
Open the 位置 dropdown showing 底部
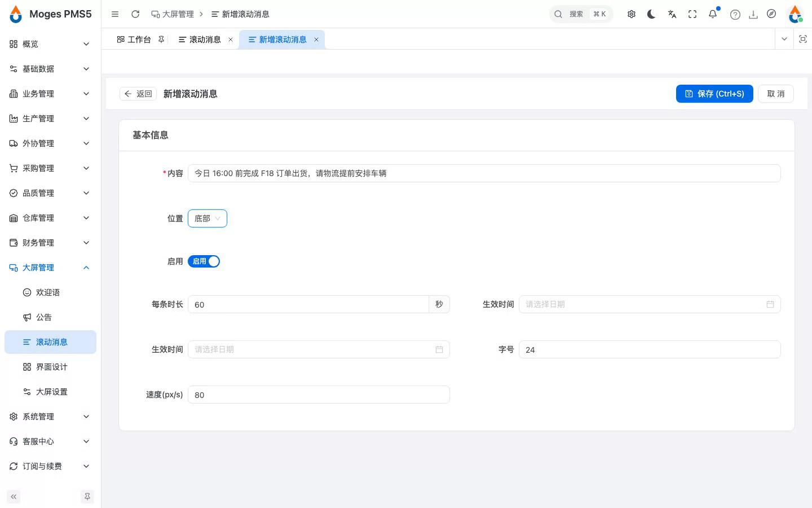coord(208,218)
